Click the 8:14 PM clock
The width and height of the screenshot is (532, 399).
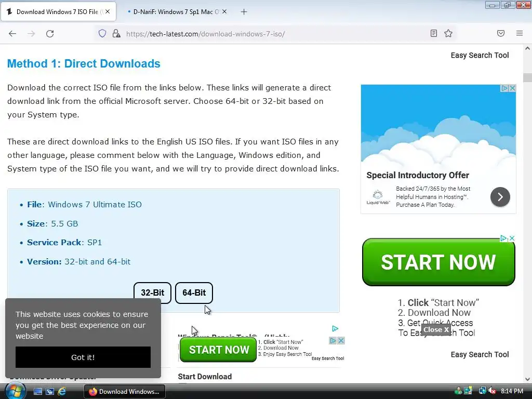(x=512, y=391)
